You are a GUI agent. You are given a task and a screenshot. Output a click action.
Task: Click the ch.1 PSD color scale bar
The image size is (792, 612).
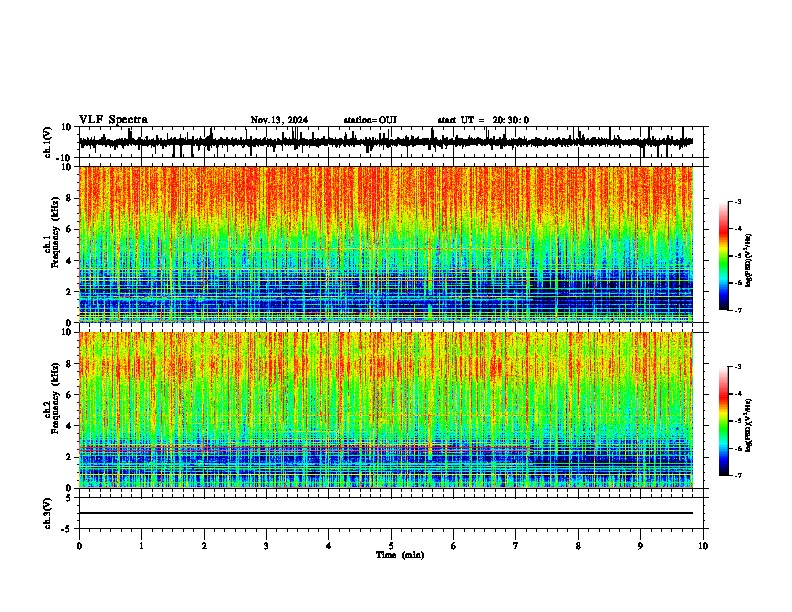[x=724, y=255]
